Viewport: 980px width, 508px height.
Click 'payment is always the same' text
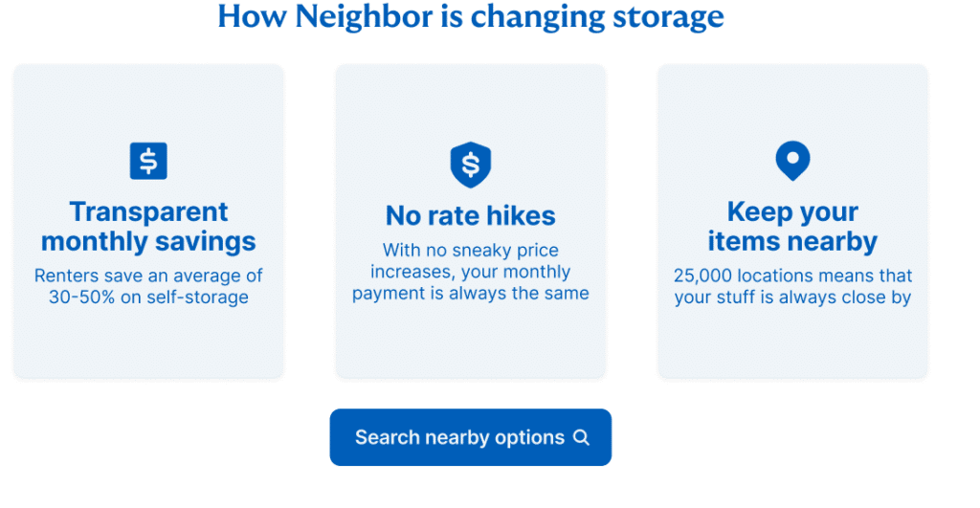470,294
